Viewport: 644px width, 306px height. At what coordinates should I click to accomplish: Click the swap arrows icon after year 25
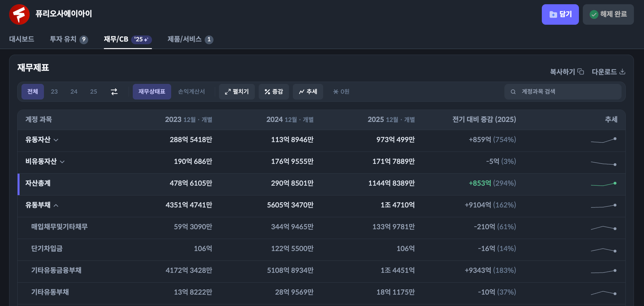coord(114,92)
